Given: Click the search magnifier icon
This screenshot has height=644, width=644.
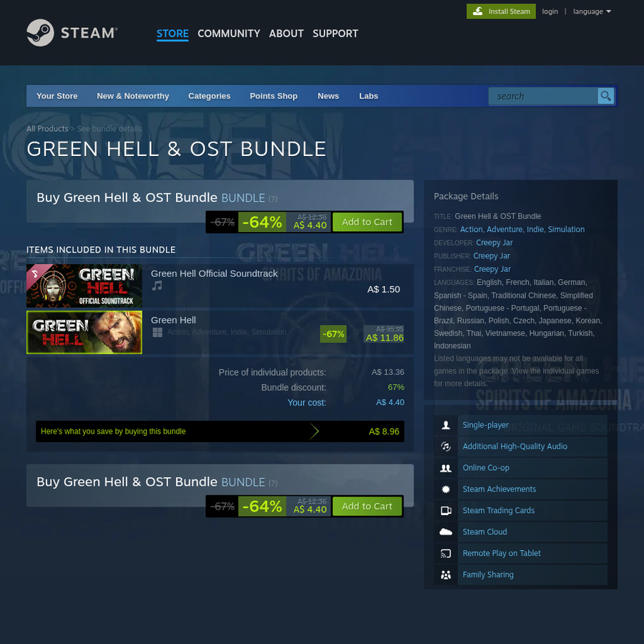Looking at the screenshot, I should (x=605, y=96).
